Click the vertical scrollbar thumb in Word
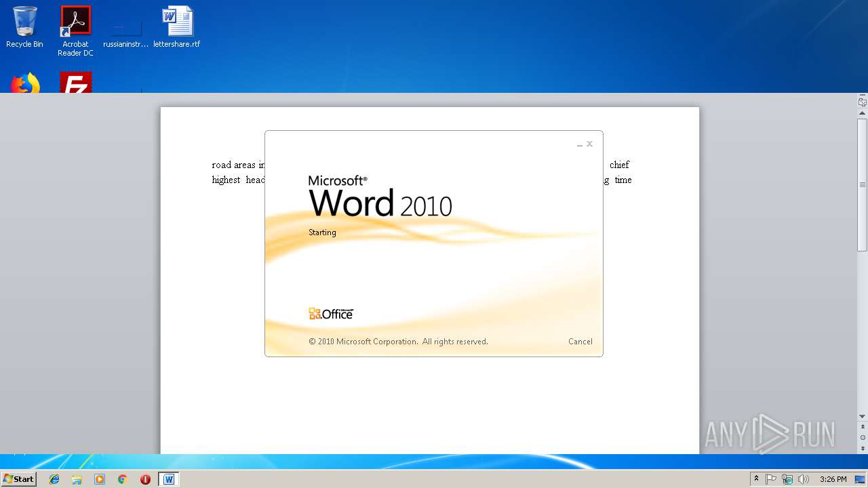Screen dimensions: 868x488 [862, 184]
